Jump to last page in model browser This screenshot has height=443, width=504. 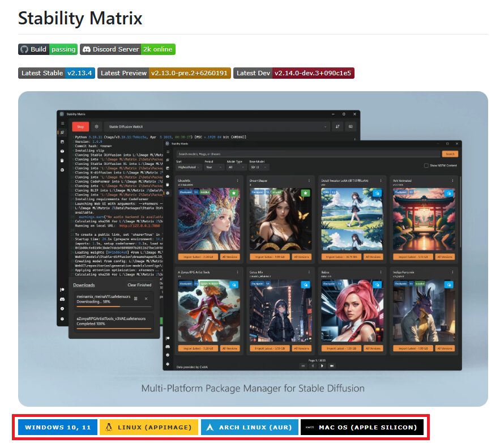click(332, 366)
